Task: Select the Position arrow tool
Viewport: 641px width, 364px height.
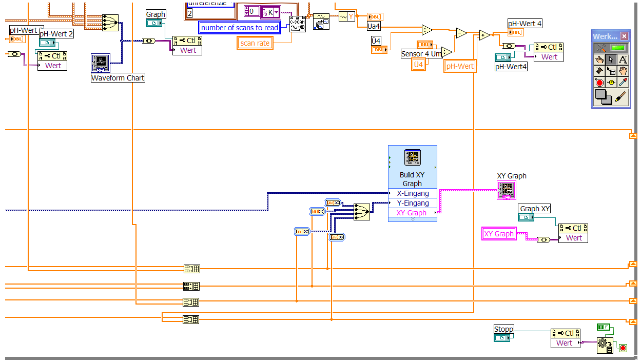Action: [611, 59]
